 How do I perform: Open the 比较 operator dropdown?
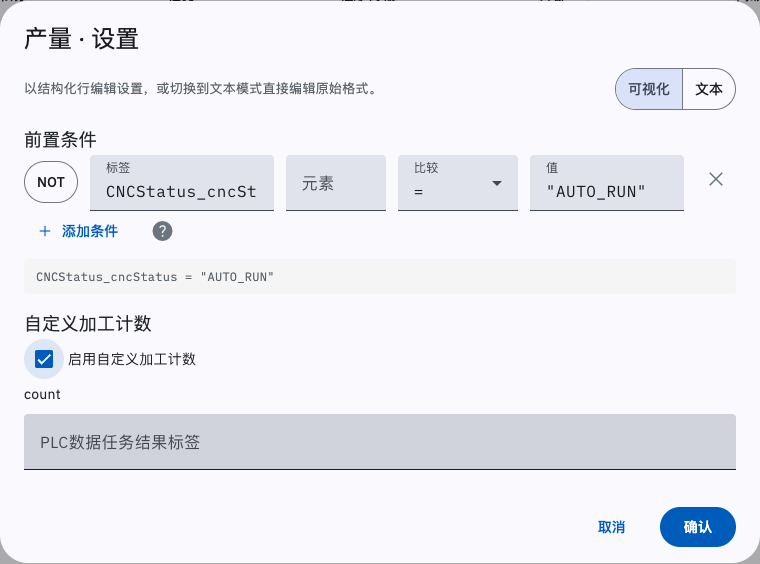pos(458,183)
